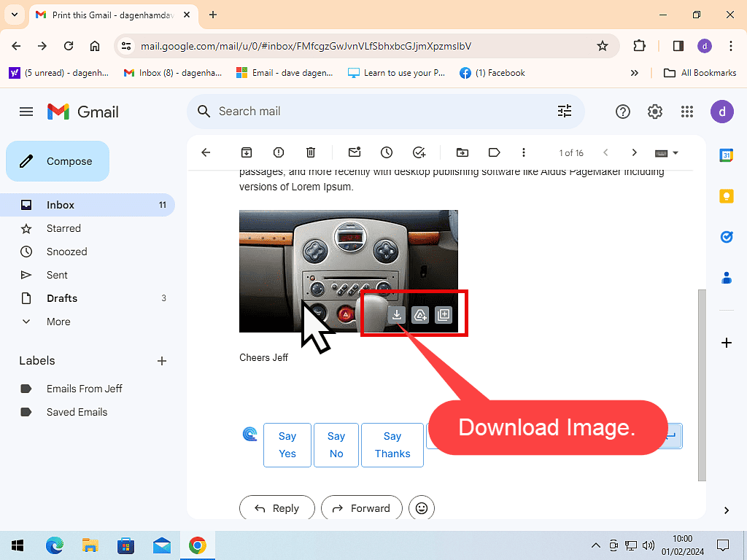This screenshot has width=747, height=560.
Task: Add this email to Tasks
Action: (x=419, y=152)
